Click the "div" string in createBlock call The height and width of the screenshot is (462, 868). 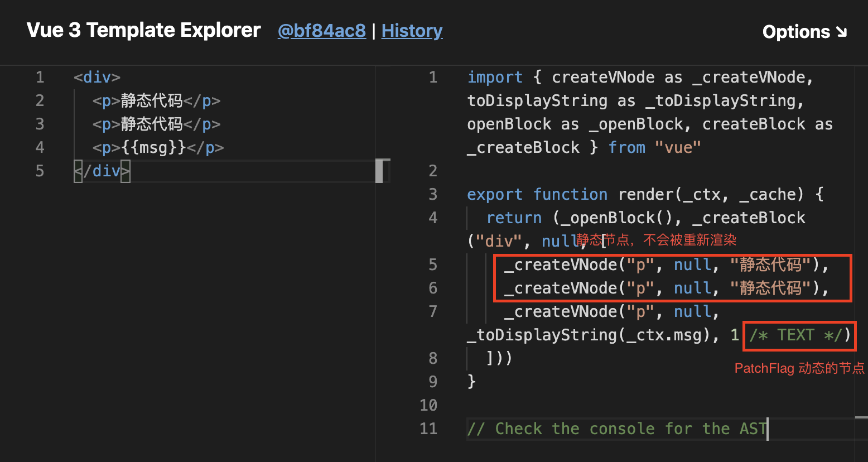click(x=499, y=241)
